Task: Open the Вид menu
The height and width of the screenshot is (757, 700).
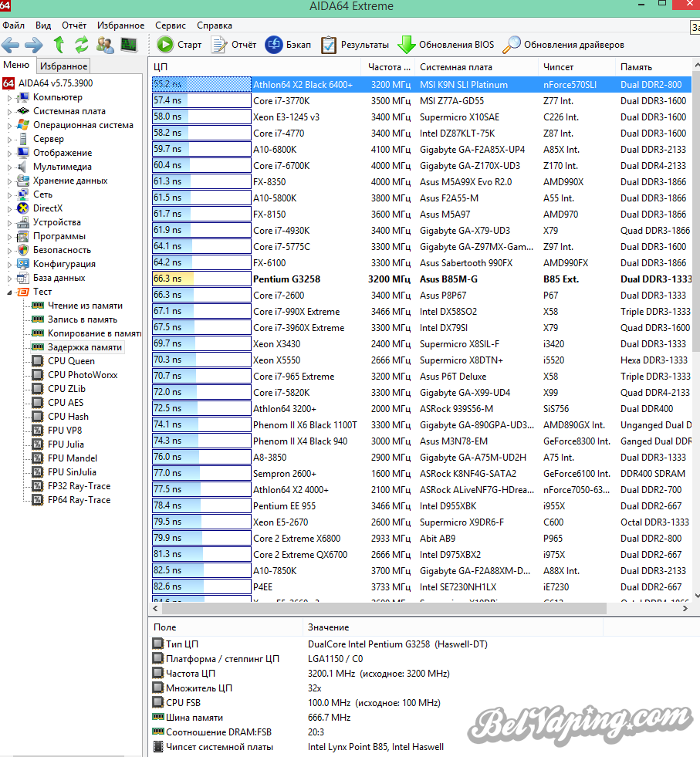Action: (43, 25)
